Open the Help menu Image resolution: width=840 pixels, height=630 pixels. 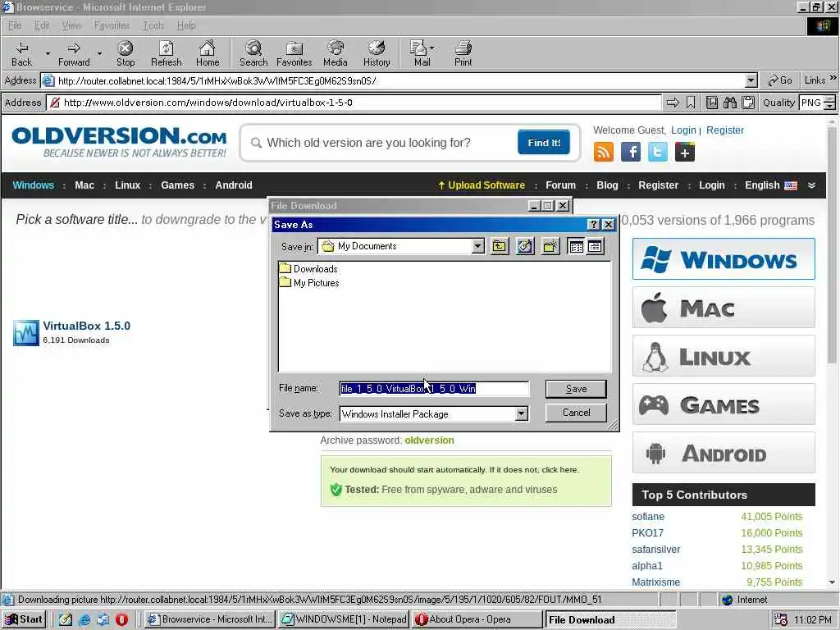pos(186,25)
